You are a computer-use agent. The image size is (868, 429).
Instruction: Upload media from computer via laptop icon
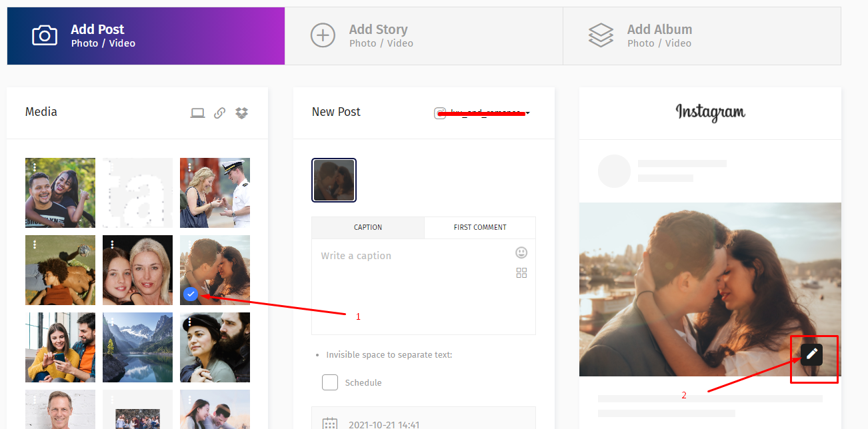(197, 113)
